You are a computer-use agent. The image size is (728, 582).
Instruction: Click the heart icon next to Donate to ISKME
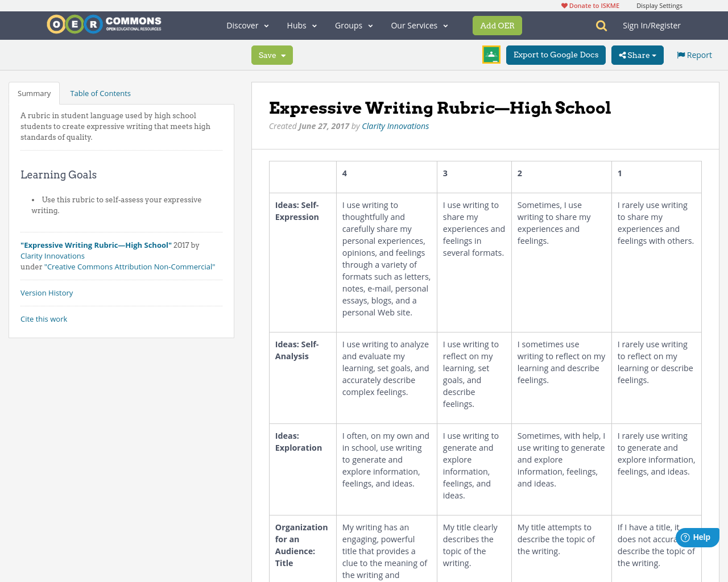pos(564,5)
